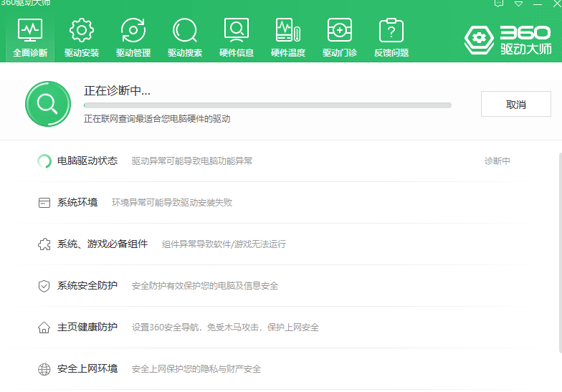
Task: Click the chat message icon in title bar
Action: click(499, 4)
